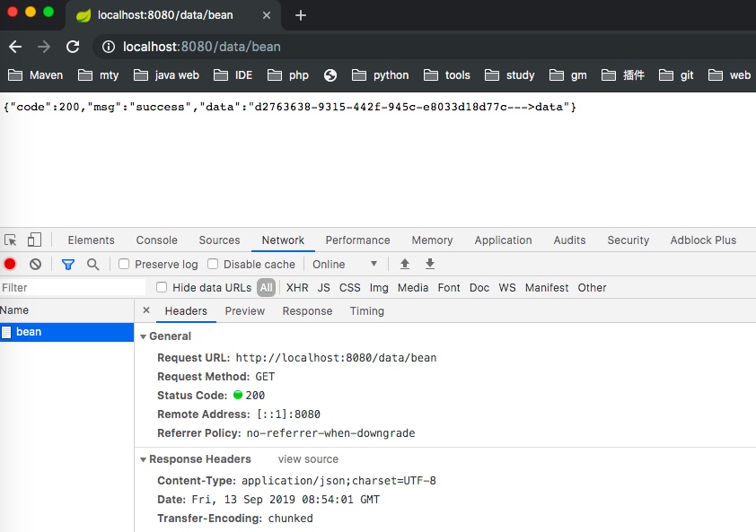This screenshot has width=756, height=532.
Task: Stop recording network log
Action: [9, 264]
